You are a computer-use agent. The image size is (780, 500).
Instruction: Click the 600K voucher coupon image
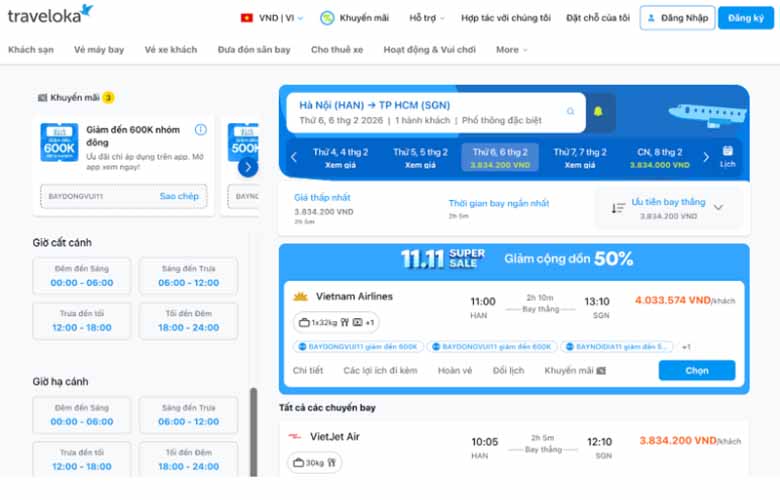click(59, 143)
